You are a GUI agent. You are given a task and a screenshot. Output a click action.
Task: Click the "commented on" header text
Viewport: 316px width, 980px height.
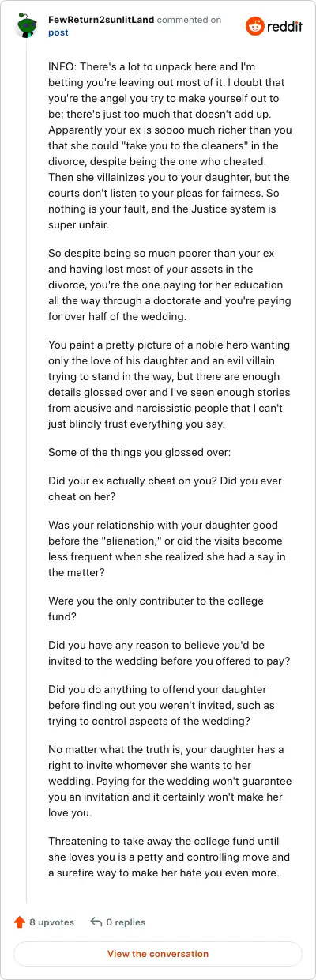189,21
